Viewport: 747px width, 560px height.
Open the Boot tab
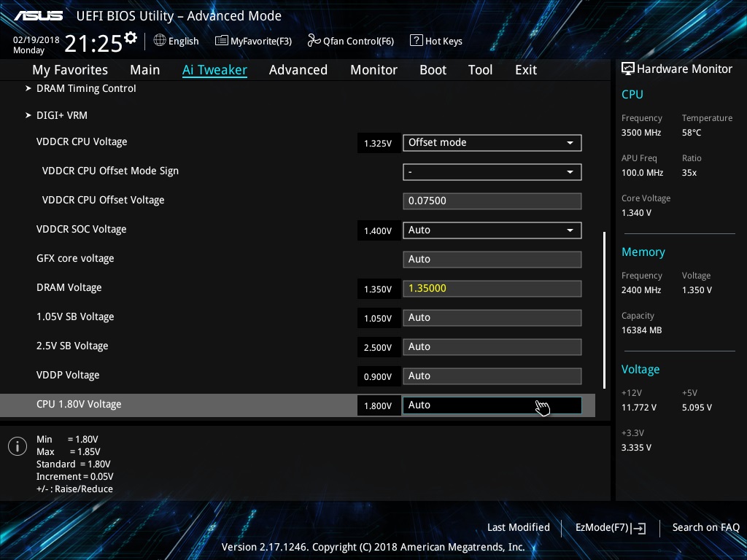click(x=433, y=69)
